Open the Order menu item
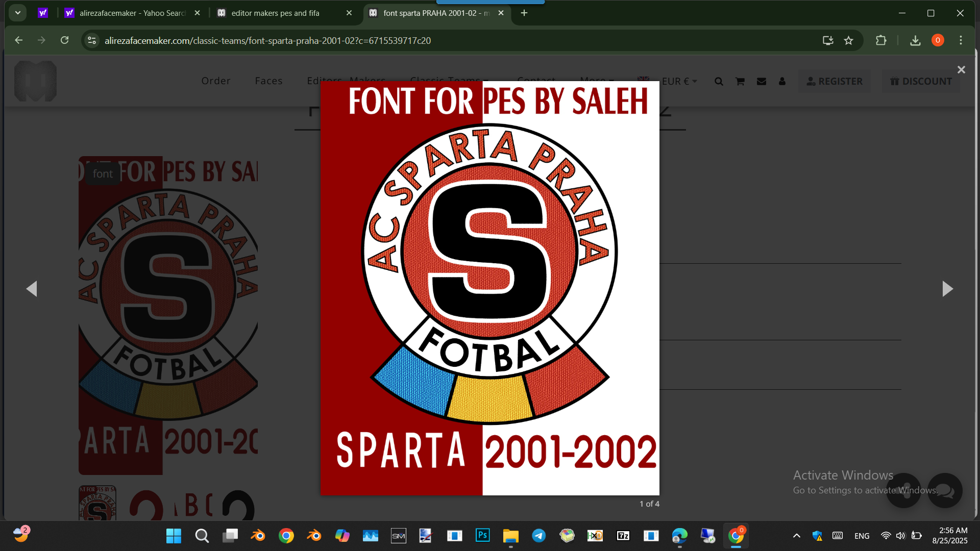Image resolution: width=980 pixels, height=551 pixels. [216, 81]
